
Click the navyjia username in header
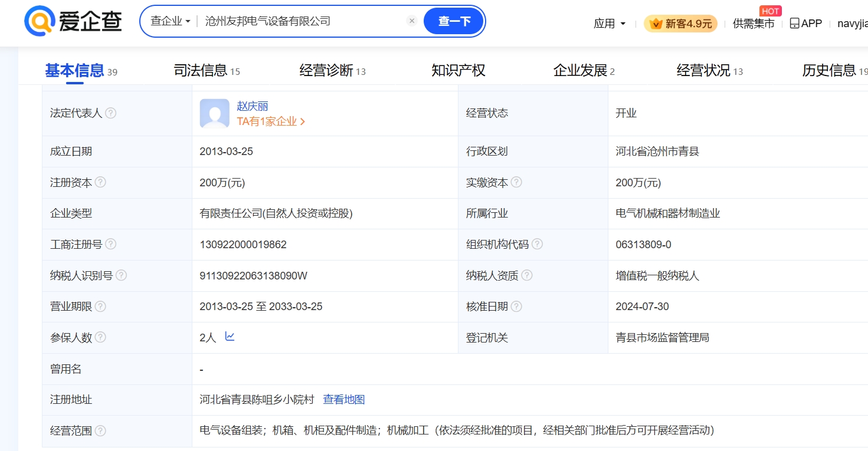pyautogui.click(x=853, y=24)
